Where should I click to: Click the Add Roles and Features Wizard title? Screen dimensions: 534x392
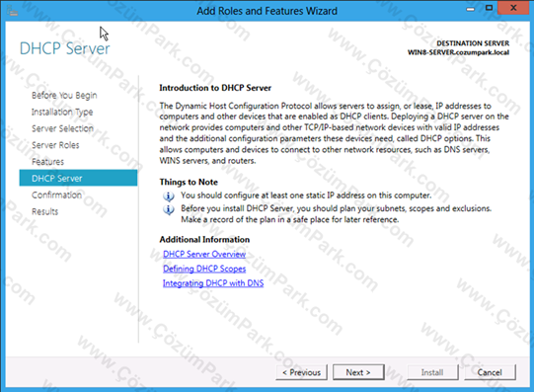(267, 11)
